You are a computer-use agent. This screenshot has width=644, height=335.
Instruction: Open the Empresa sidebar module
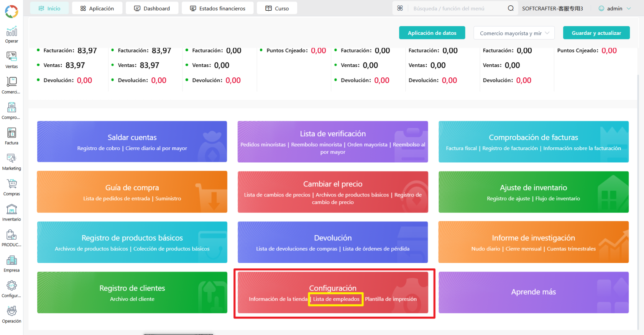click(x=11, y=263)
